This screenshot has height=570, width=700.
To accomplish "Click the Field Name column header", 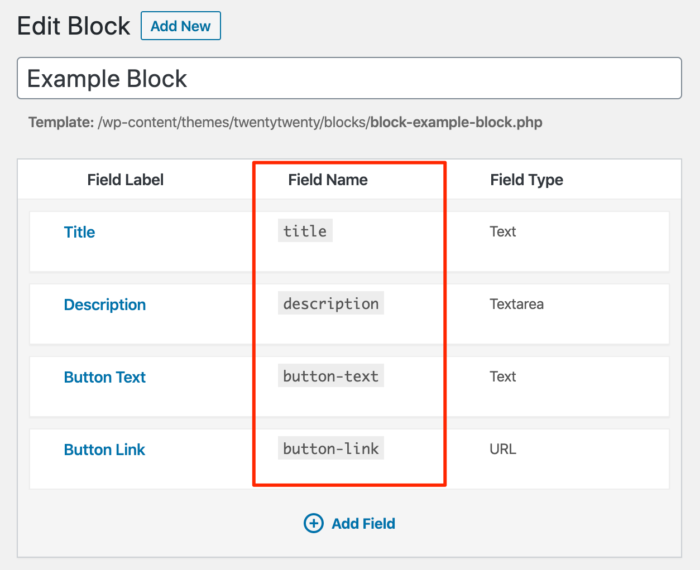I will coord(327,180).
